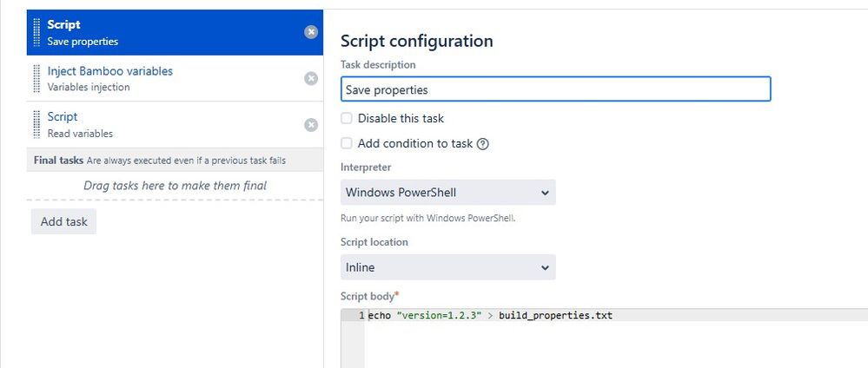Click the Add task button
This screenshot has height=368, width=868.
tap(63, 221)
